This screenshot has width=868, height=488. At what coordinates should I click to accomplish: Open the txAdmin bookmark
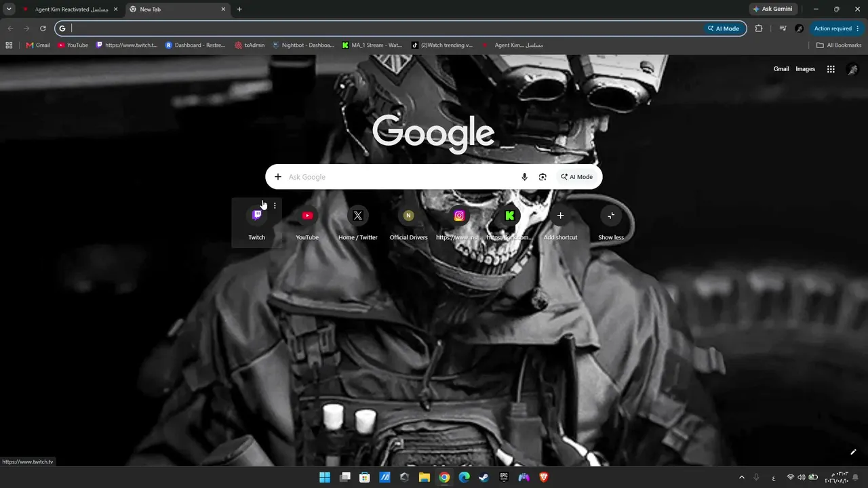coord(250,45)
